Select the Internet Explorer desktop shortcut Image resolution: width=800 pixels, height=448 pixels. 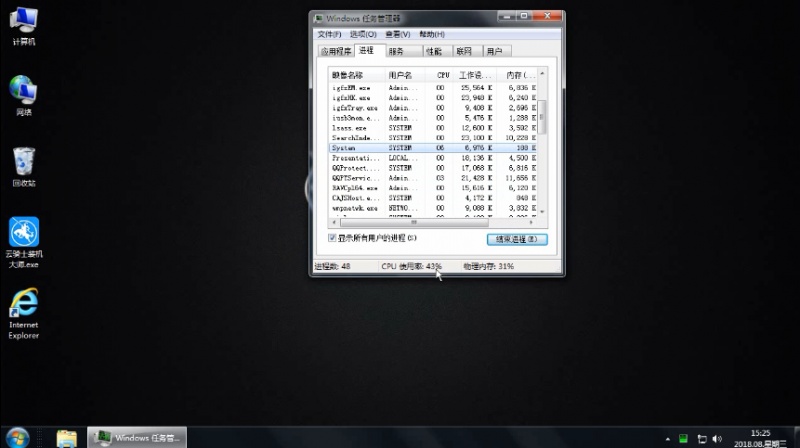(23, 313)
